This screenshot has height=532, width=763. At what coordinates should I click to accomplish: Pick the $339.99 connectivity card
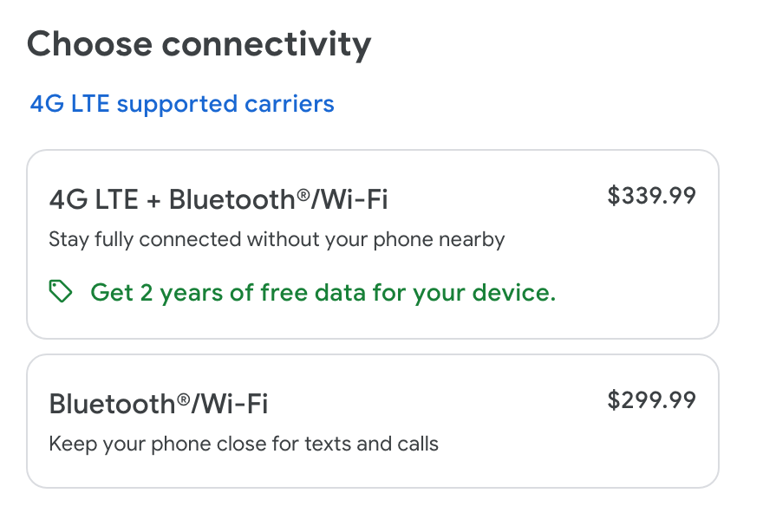coord(373,244)
